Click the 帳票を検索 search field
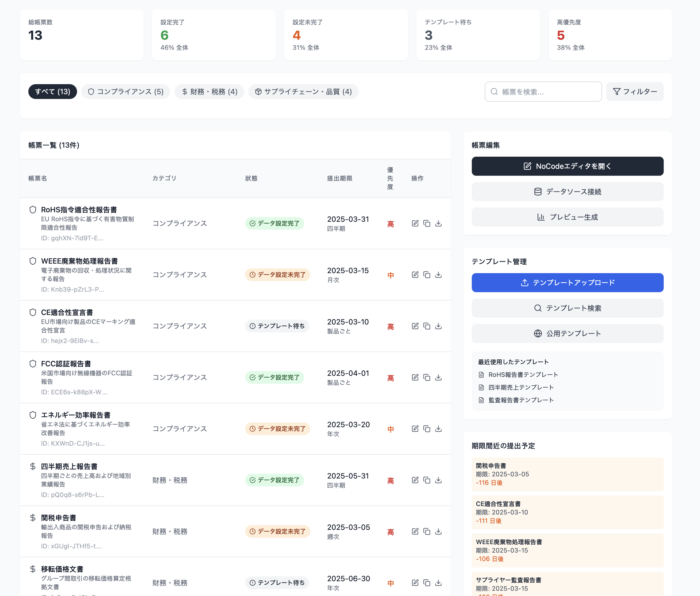This screenshot has height=596, width=700. (547, 92)
